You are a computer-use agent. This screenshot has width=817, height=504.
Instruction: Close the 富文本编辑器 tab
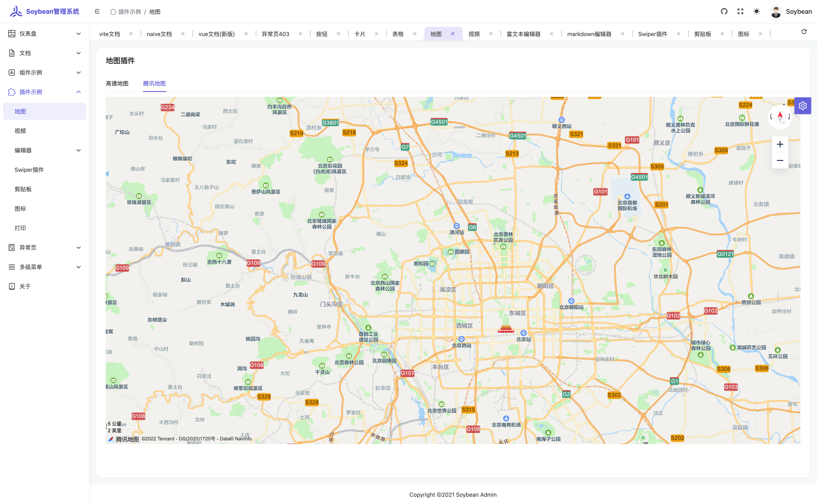coord(552,34)
